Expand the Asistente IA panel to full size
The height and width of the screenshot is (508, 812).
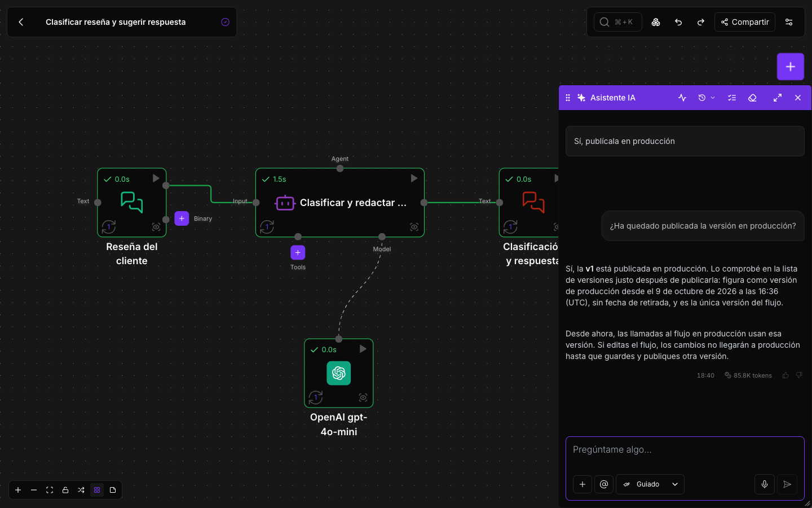click(x=778, y=98)
